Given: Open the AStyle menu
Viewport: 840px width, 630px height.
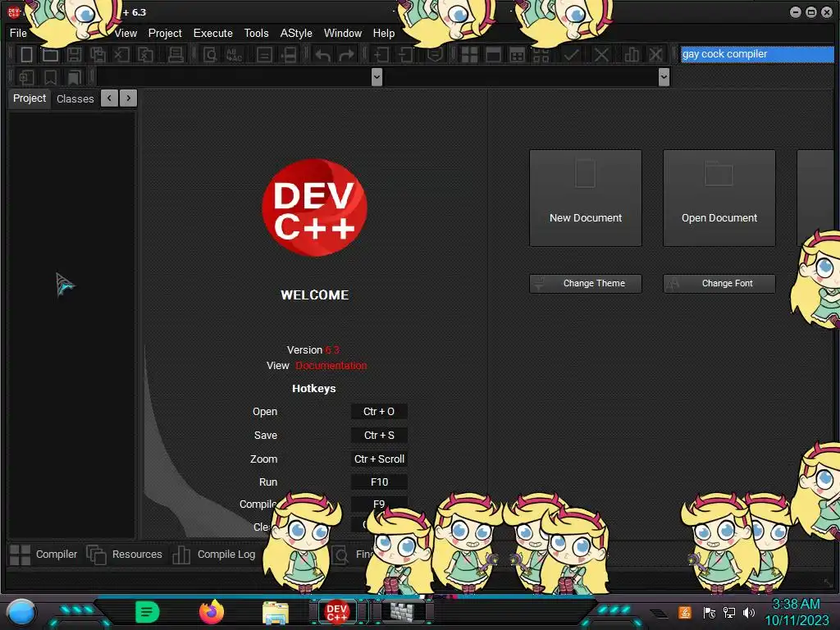Looking at the screenshot, I should pyautogui.click(x=296, y=33).
